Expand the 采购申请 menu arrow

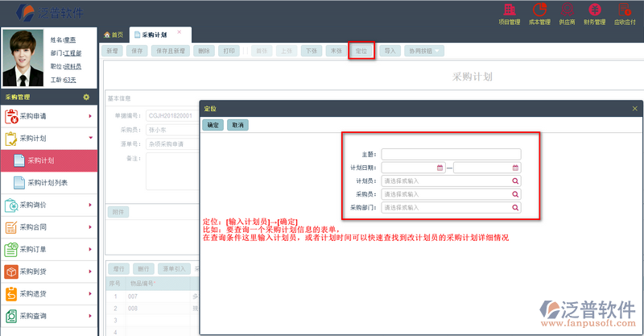pos(90,116)
